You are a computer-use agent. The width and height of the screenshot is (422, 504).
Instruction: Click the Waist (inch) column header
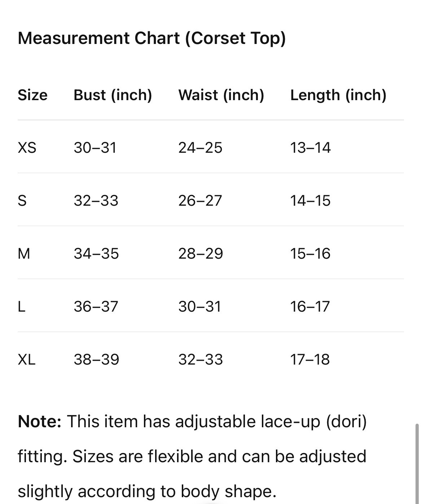[x=221, y=95]
